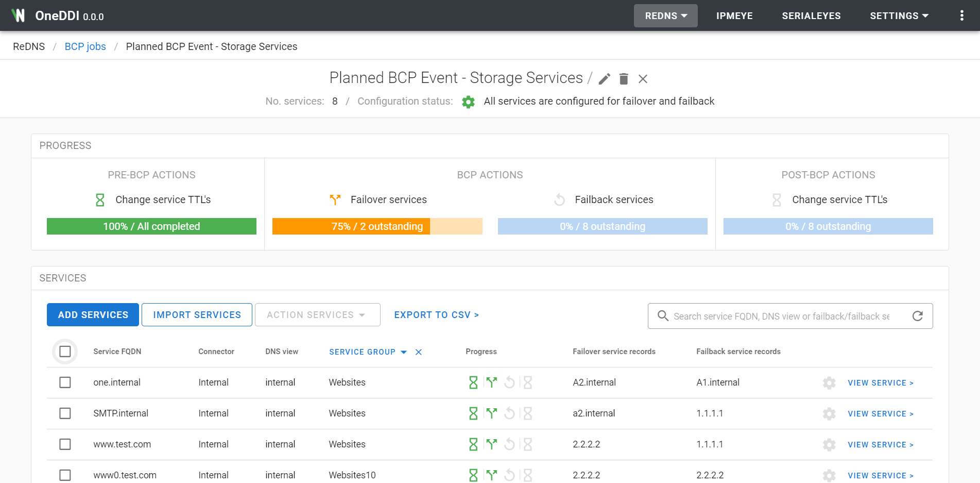Image resolution: width=980 pixels, height=483 pixels.
Task: Clear the Service Group filter with X icon
Action: [x=419, y=352]
